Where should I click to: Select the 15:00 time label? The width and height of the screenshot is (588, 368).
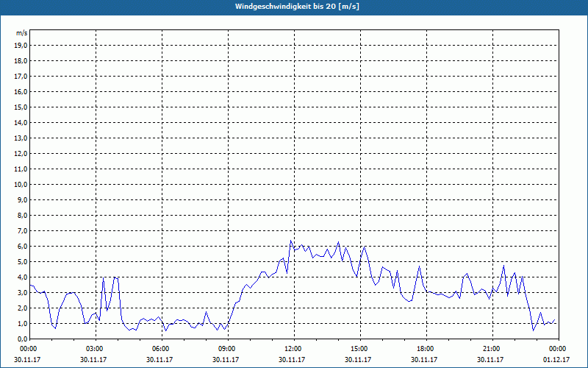(x=360, y=349)
